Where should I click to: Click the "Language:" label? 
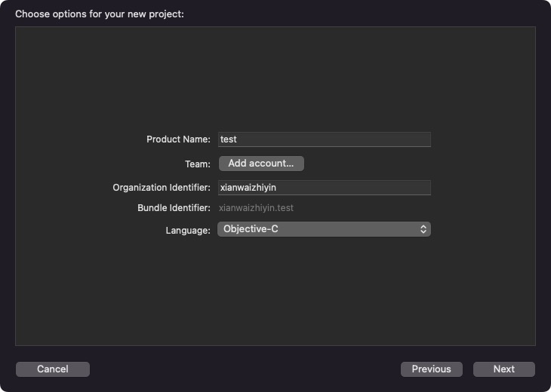188,230
